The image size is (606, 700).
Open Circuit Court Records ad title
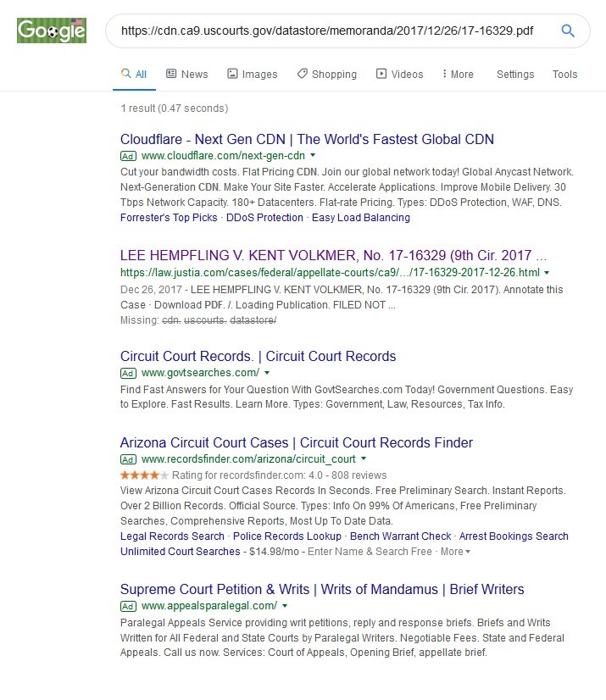[259, 356]
